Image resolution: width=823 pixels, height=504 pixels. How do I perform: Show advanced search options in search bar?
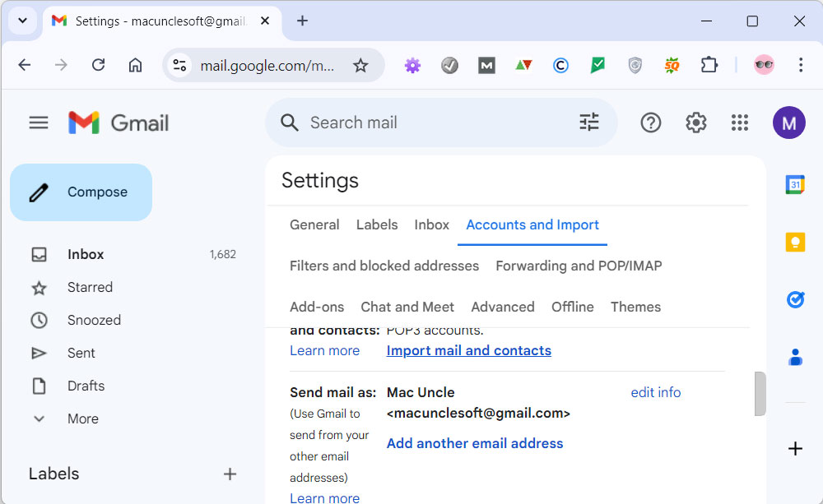point(588,121)
